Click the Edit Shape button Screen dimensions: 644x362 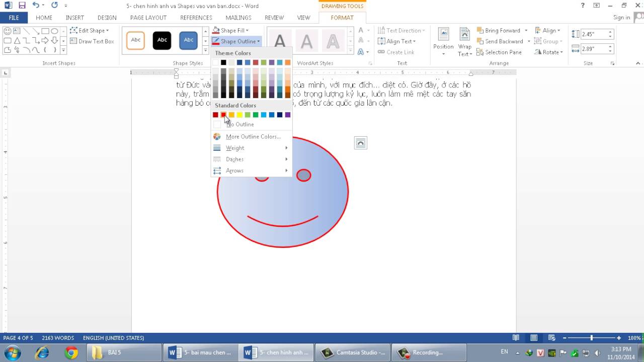tap(90, 30)
